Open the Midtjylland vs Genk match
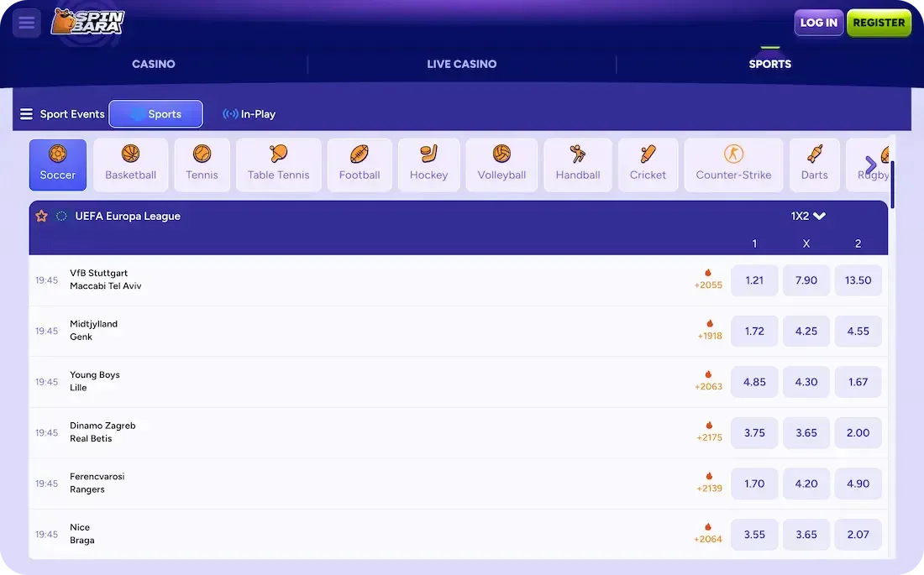This screenshot has height=575, width=924. click(x=459, y=331)
